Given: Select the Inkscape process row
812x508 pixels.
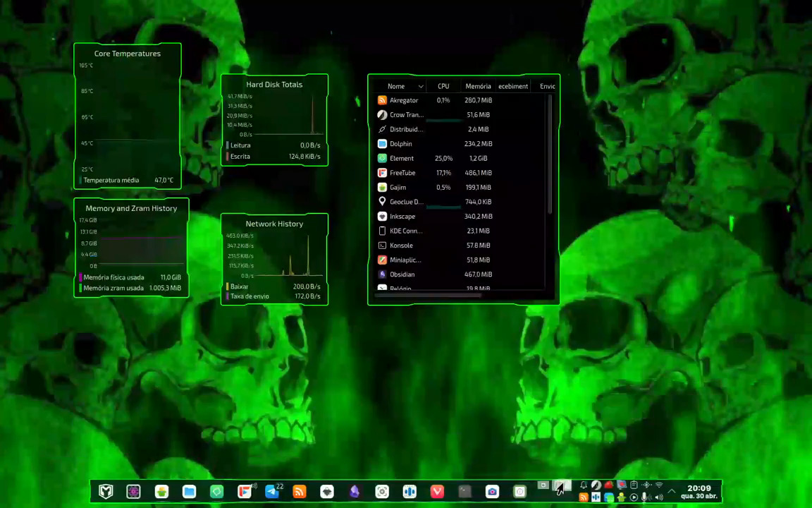Looking at the screenshot, I should (x=460, y=216).
